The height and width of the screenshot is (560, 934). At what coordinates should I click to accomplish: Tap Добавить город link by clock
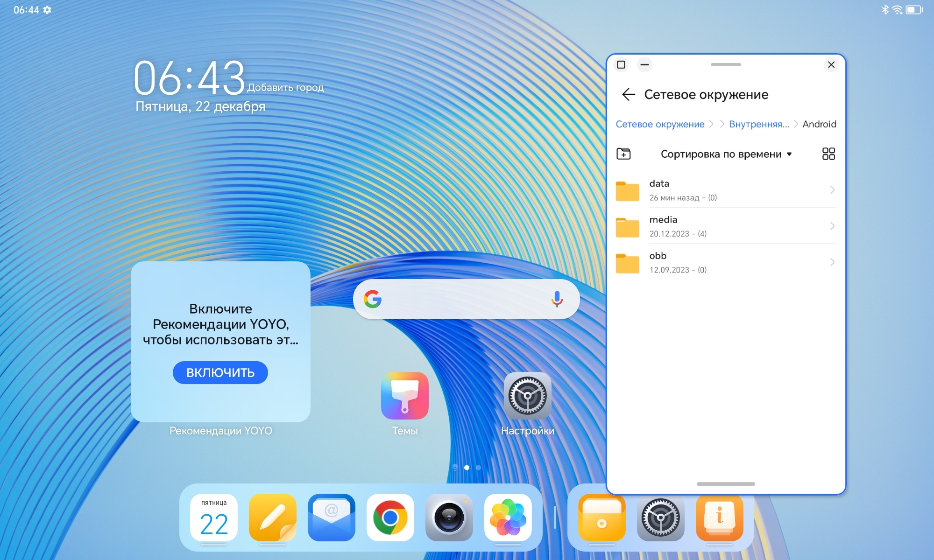(285, 87)
